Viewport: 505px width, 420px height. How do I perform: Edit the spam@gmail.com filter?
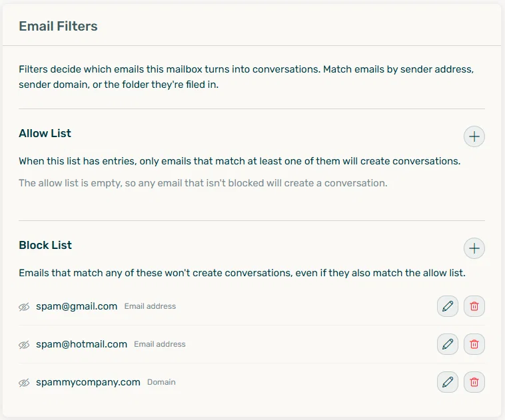point(448,306)
